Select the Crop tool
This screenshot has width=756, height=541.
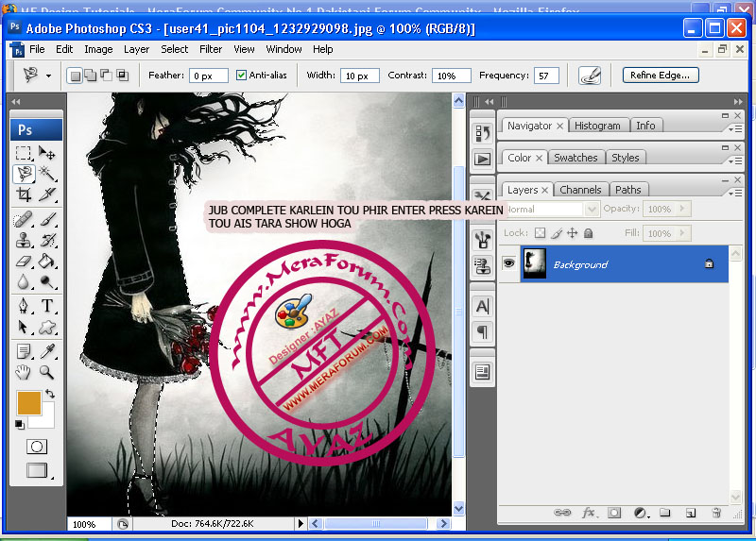[x=23, y=194]
